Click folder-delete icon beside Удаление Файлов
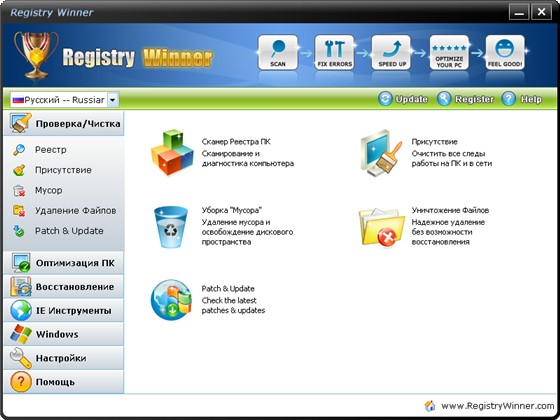The image size is (560, 420). click(19, 211)
